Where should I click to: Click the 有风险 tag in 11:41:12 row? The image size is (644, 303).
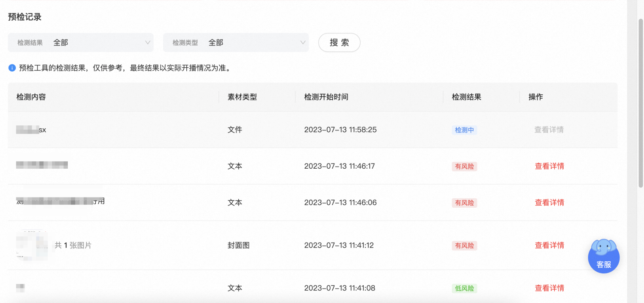(x=465, y=246)
